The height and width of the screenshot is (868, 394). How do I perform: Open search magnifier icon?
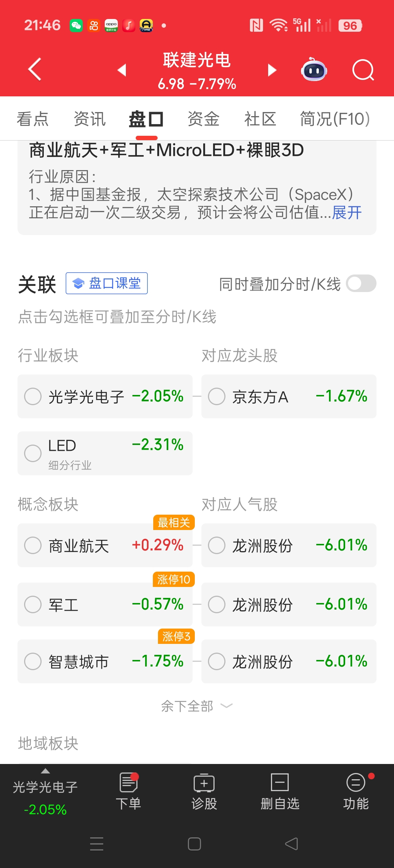click(363, 70)
